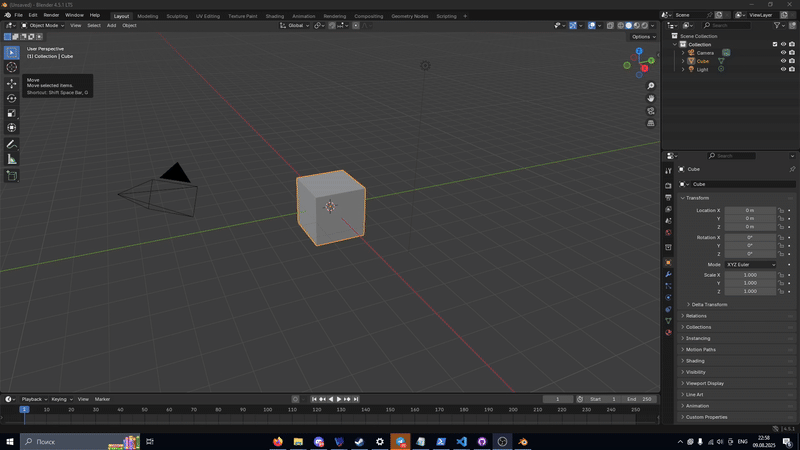Click the Add Cube tool icon
800x450 pixels.
(x=12, y=176)
